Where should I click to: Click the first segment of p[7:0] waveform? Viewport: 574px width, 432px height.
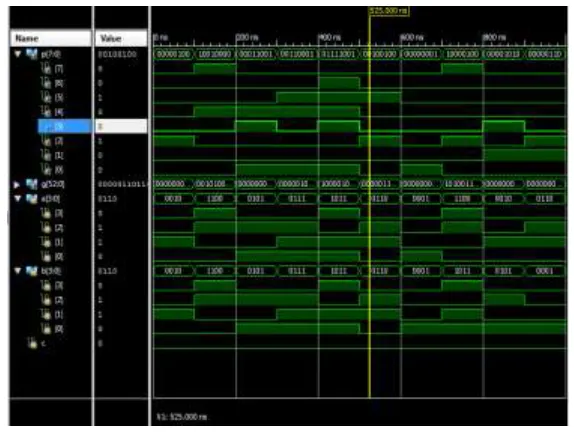(x=173, y=54)
